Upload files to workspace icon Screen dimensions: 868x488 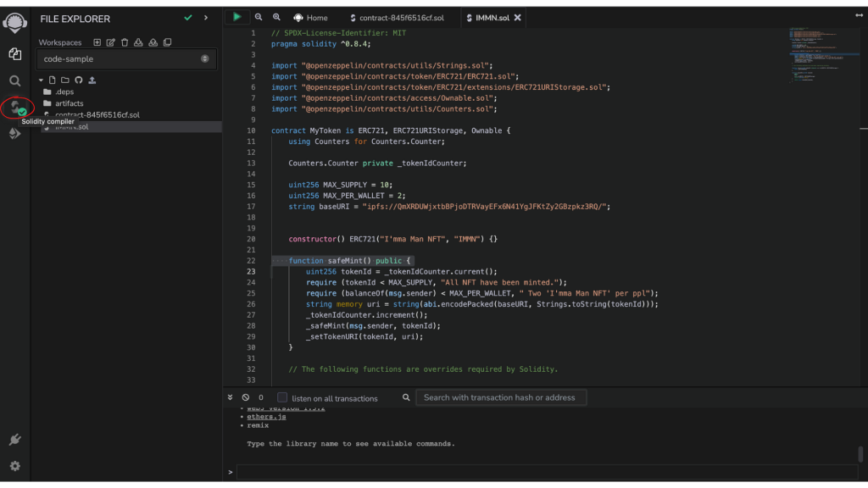pos(92,80)
